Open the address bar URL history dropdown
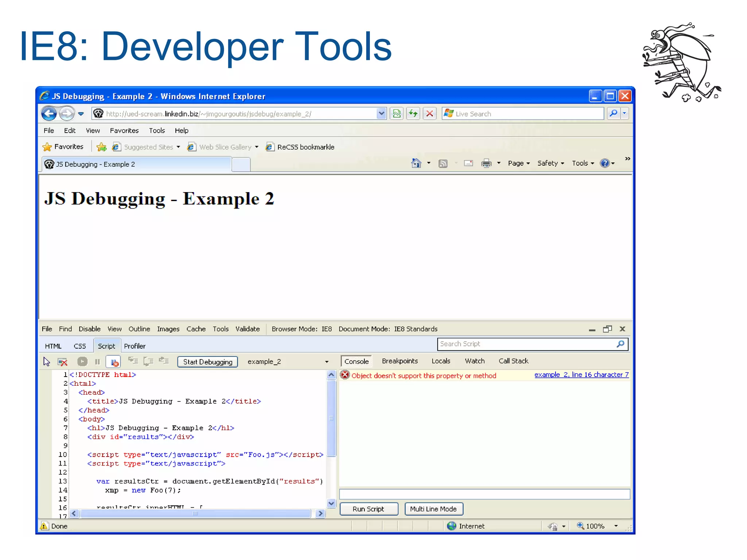747x560 pixels. 381,113
